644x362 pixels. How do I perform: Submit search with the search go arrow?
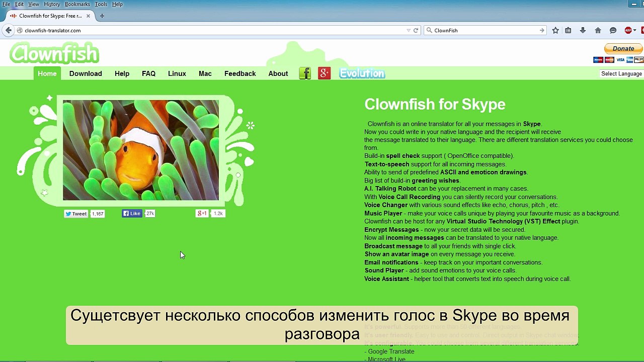[542, 30]
